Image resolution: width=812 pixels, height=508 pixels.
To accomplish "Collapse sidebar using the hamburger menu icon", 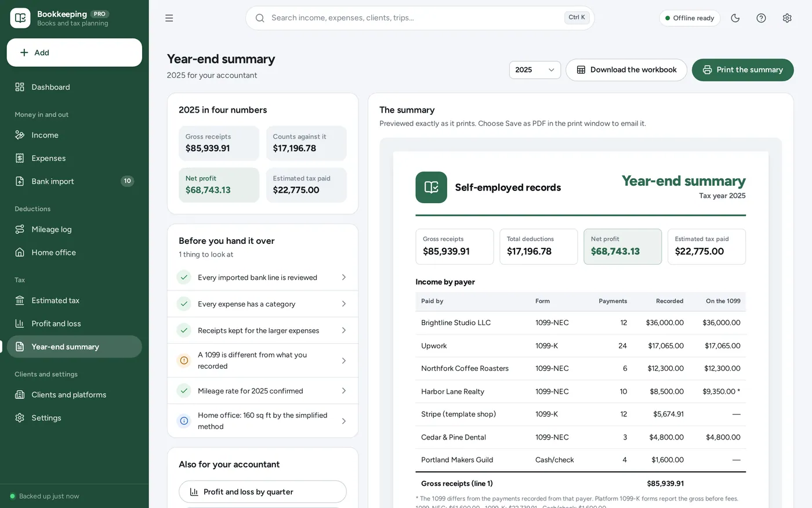I will (x=169, y=18).
